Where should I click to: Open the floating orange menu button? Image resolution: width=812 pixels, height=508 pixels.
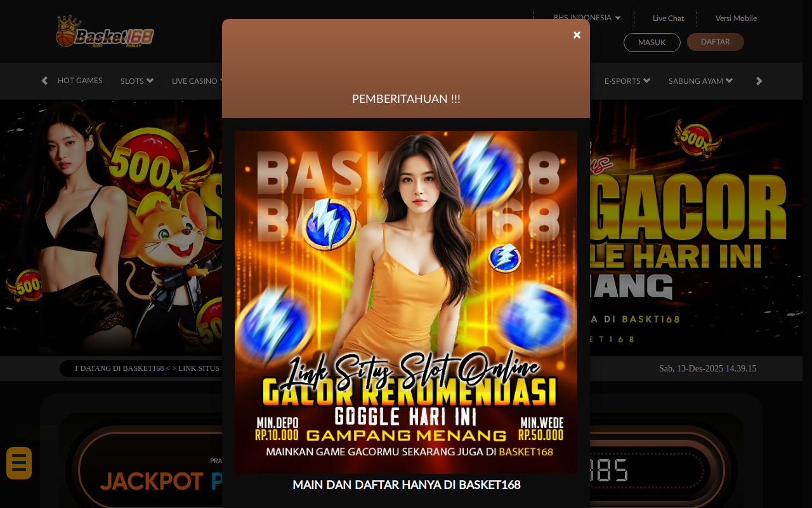pos(19,463)
